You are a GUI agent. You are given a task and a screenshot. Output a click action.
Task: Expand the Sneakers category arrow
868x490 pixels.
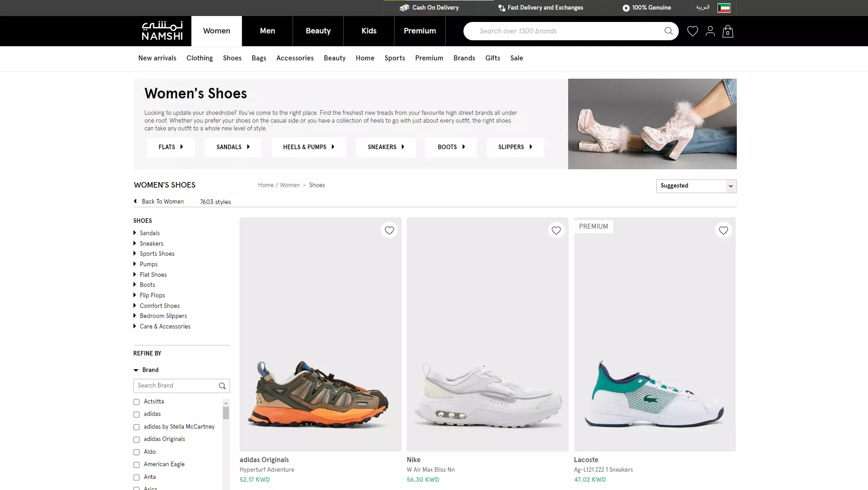point(134,243)
